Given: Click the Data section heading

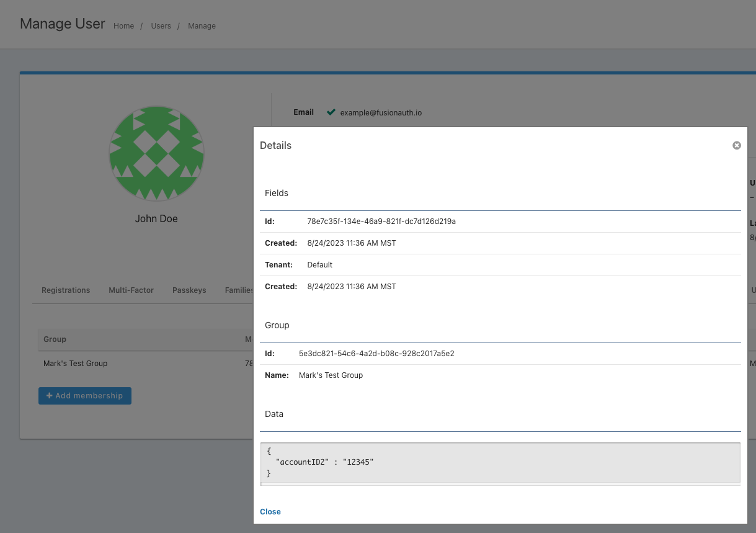Looking at the screenshot, I should 274,414.
